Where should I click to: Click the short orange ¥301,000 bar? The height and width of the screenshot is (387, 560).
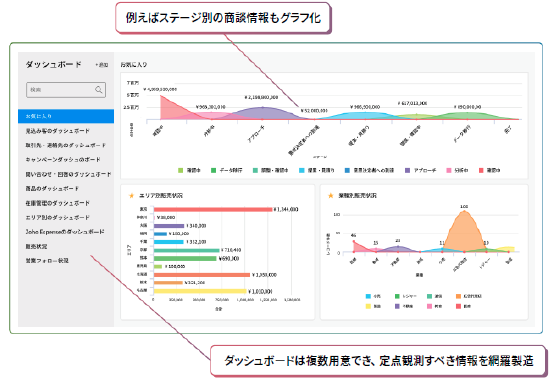click(x=168, y=283)
